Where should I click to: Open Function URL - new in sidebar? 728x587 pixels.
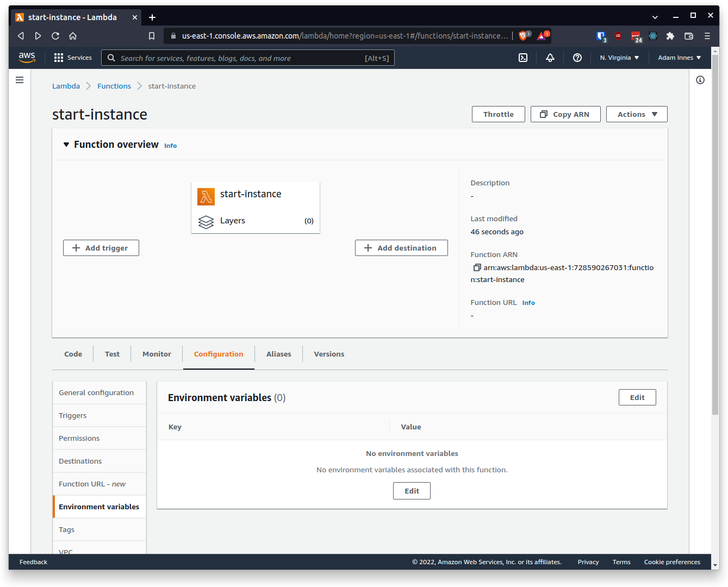pos(99,484)
